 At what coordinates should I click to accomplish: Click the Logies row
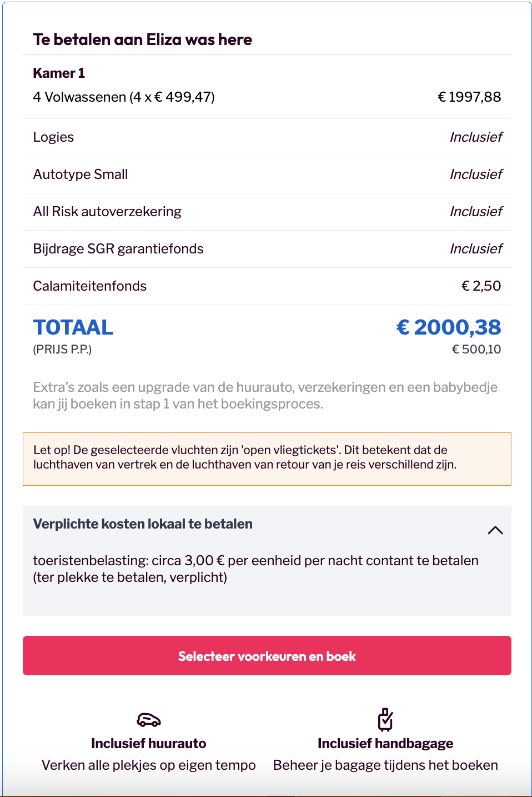pyautogui.click(x=267, y=137)
